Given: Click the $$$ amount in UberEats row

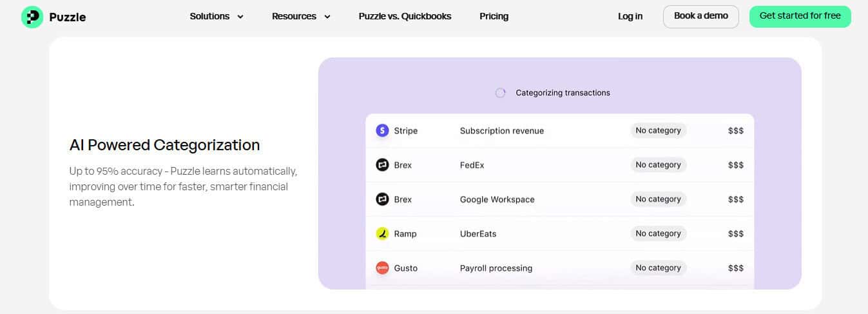Looking at the screenshot, I should pyautogui.click(x=736, y=234).
